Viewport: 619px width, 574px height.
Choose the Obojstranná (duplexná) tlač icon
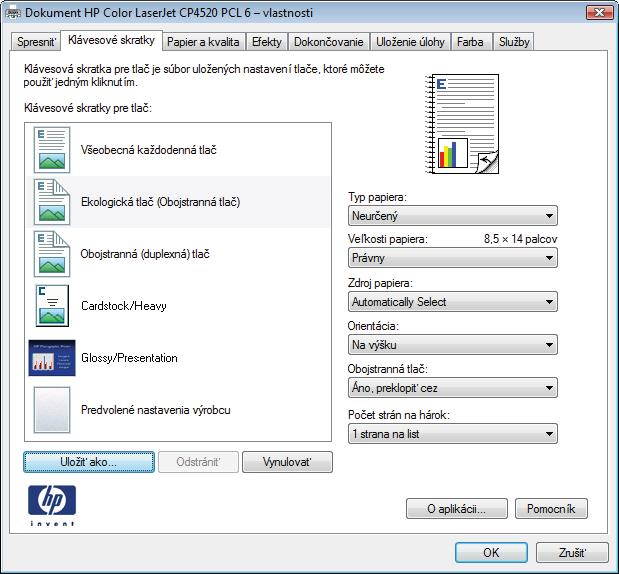point(52,254)
